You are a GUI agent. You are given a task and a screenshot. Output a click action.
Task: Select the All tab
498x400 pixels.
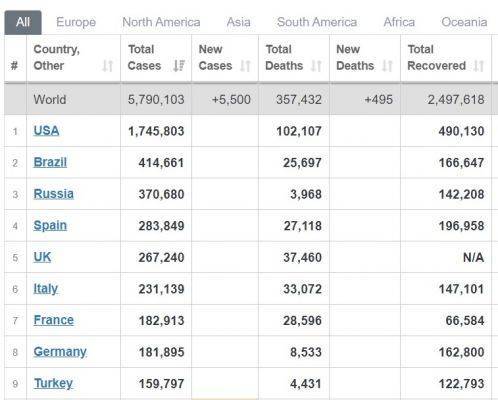point(23,22)
